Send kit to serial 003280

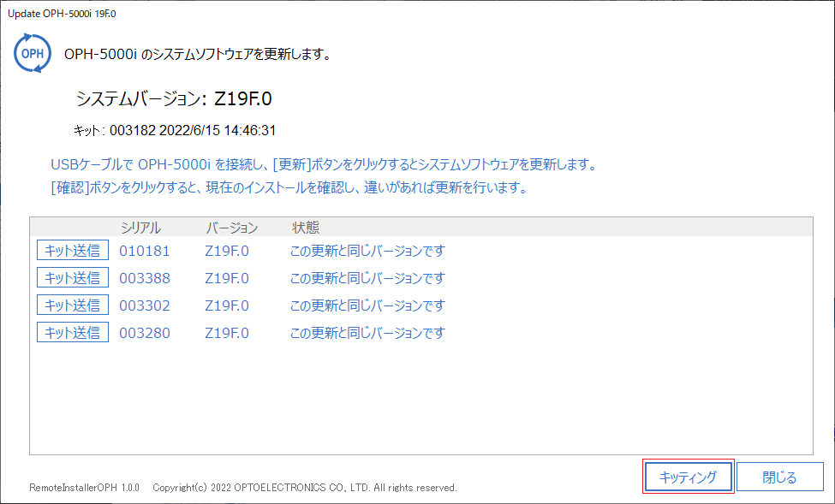(x=73, y=332)
